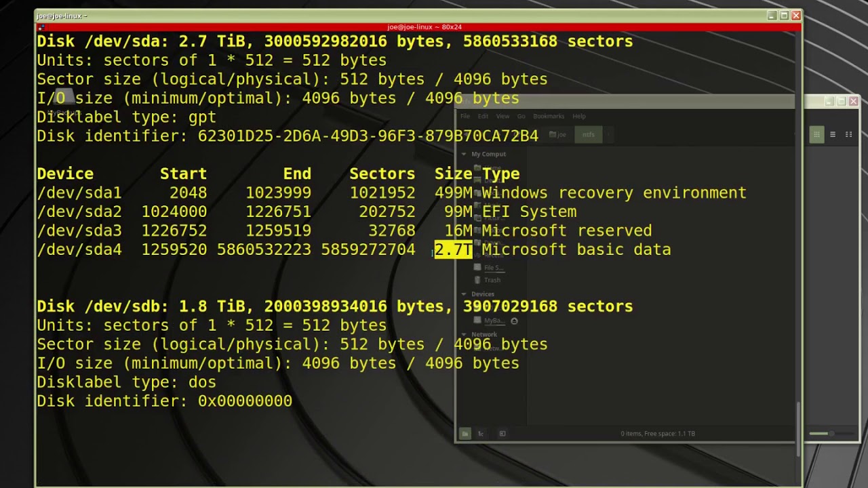Switch file manager to icon view
Viewport: 868px width, 488px height.
coord(816,135)
